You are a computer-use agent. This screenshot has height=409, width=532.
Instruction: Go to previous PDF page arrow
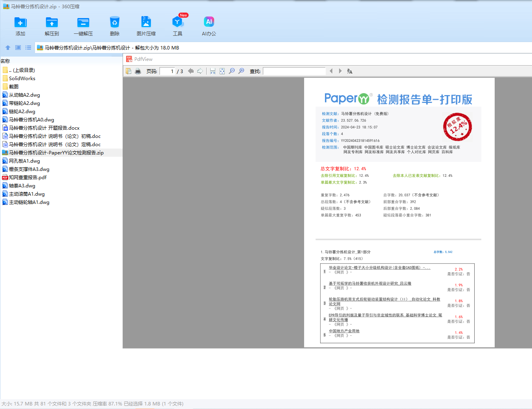pyautogui.click(x=191, y=71)
